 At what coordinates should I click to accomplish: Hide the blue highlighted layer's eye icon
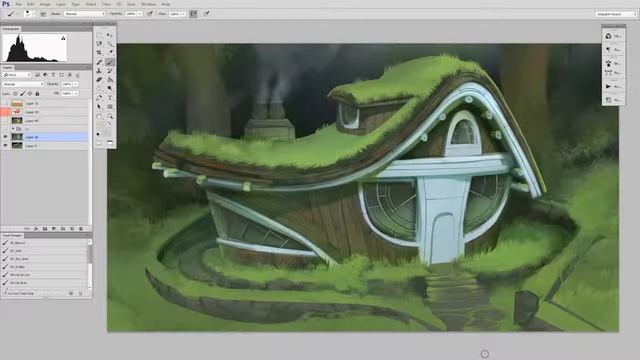[x=5, y=137]
